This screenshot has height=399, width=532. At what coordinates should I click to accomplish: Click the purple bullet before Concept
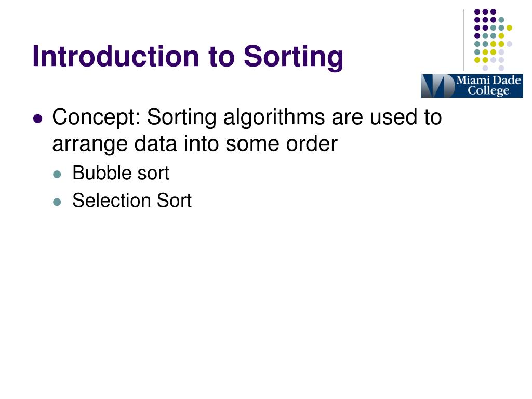pyautogui.click(x=37, y=119)
